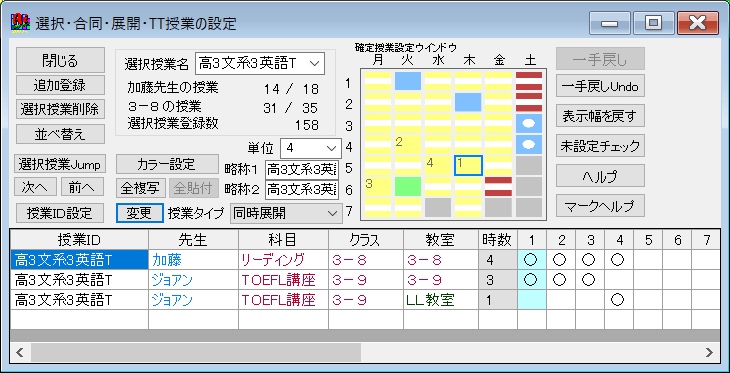Toggle circle in column 1 of 加藤 row
This screenshot has width=730, height=373.
point(531,260)
